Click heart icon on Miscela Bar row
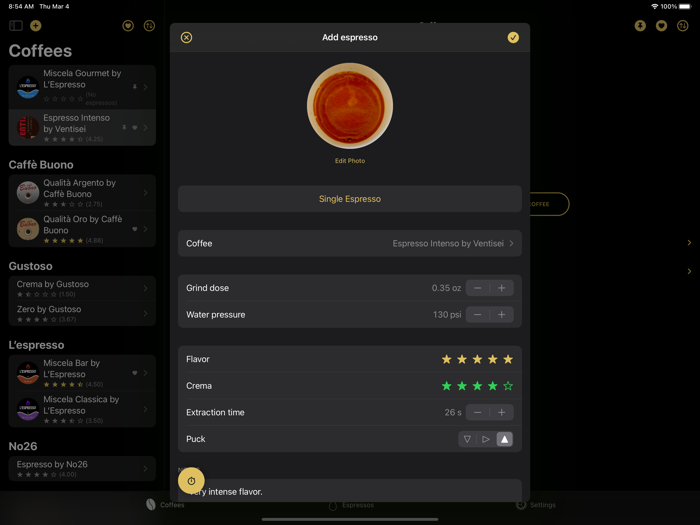This screenshot has height=525, width=700. [135, 373]
